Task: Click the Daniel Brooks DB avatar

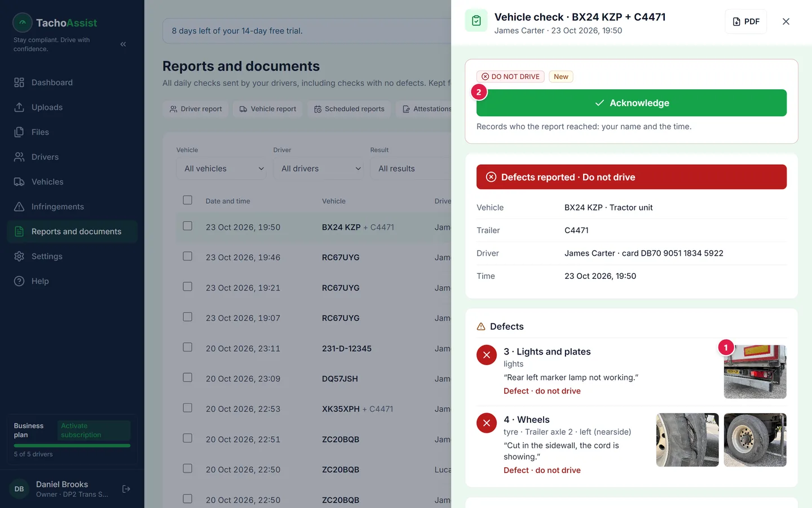Action: (x=19, y=489)
